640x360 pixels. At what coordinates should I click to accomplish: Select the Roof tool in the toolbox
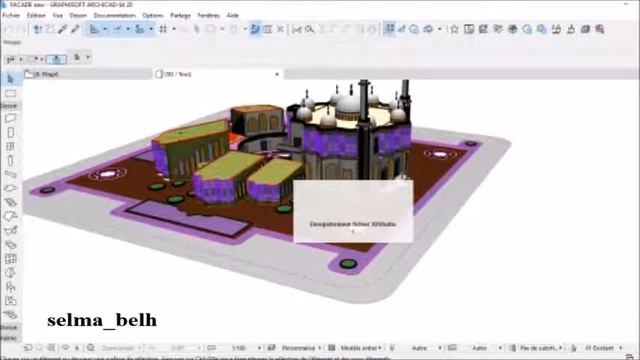[11, 216]
